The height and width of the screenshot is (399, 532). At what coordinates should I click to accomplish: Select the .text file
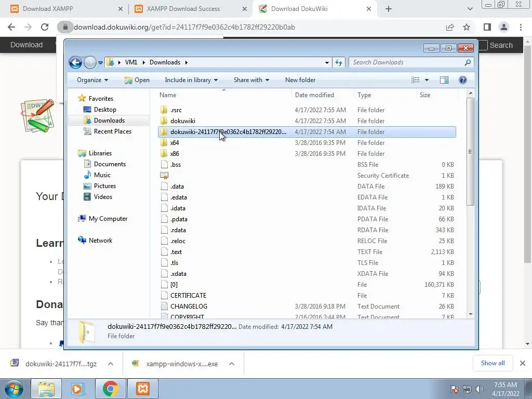pyautogui.click(x=307, y=252)
